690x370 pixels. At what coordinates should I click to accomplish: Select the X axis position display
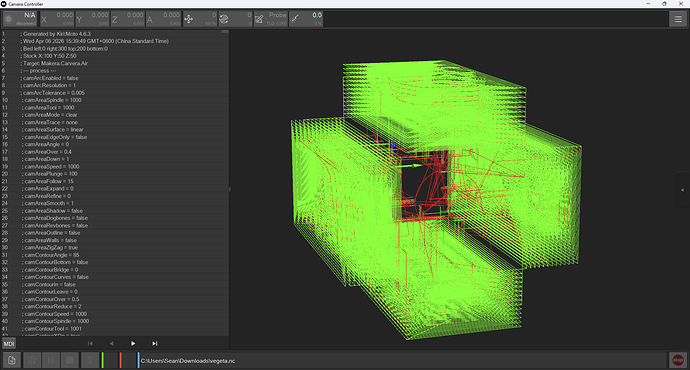pyautogui.click(x=57, y=19)
